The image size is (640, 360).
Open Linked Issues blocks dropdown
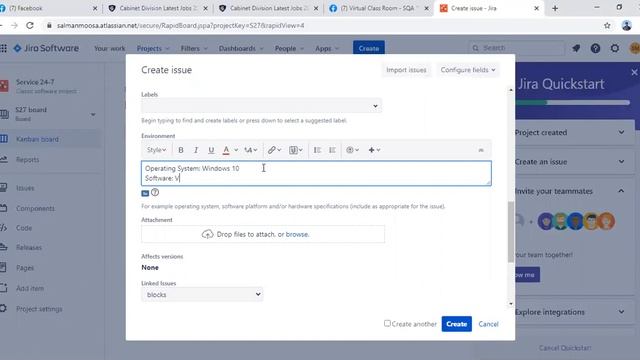click(202, 294)
